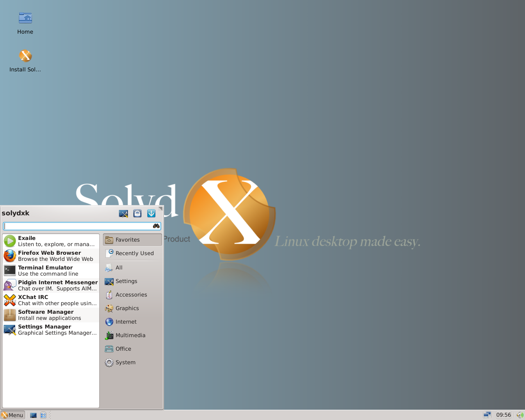Open the Home folder desktop icon
The image size is (525, 420).
pos(25,23)
